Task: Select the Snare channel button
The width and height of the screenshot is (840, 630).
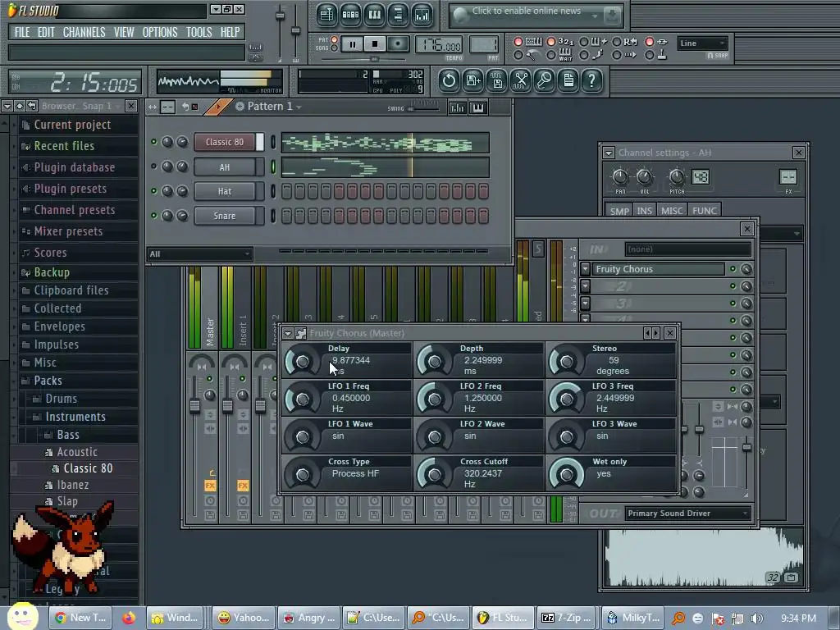Action: point(225,216)
